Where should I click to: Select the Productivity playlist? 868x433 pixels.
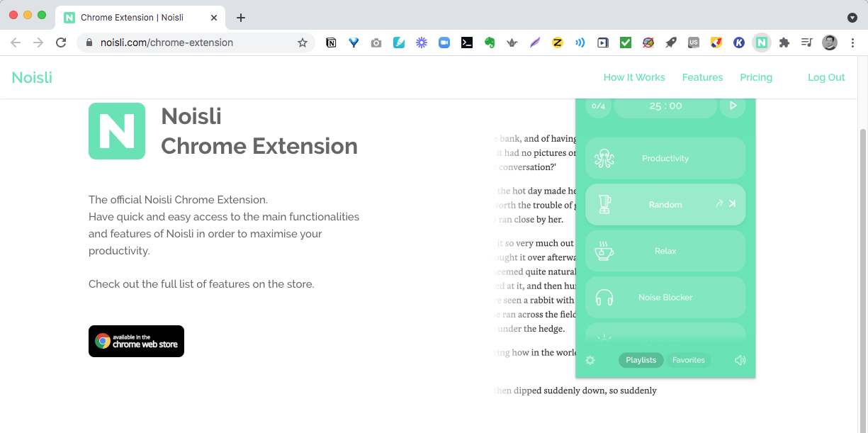665,158
